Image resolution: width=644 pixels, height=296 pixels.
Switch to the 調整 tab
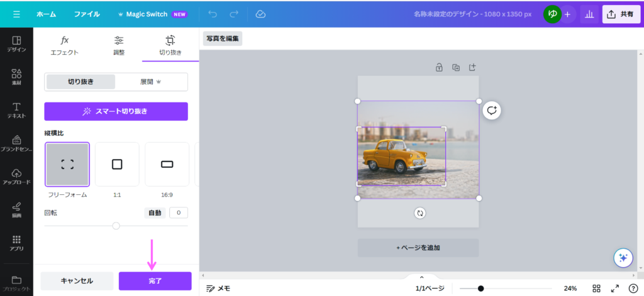click(x=119, y=45)
